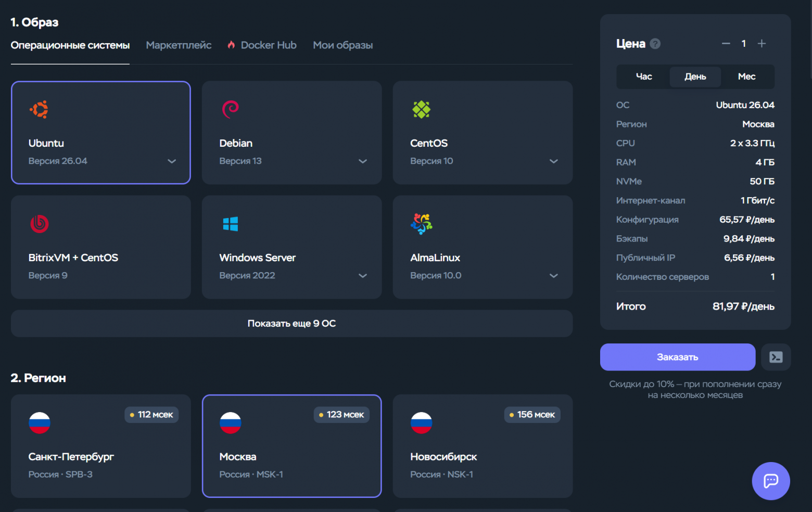Click the help icon next to Цена
The width and height of the screenshot is (812, 512).
coord(655,44)
